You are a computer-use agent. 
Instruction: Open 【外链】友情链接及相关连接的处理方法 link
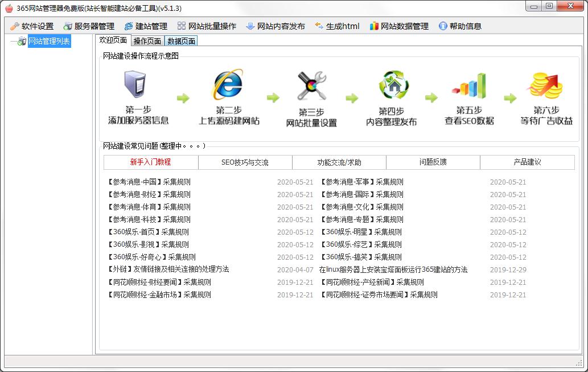point(168,269)
